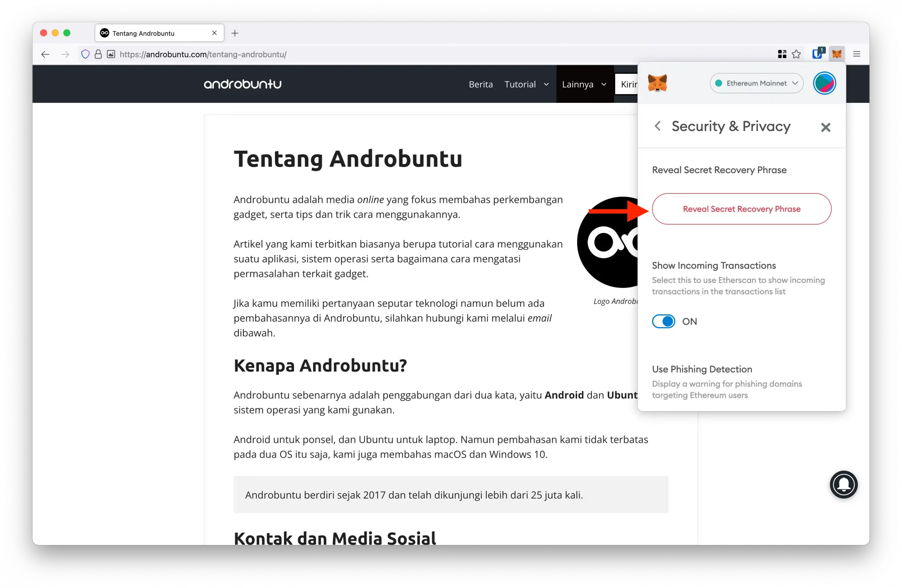Screen dimensions: 902x588
Task: Go back from Security & Privacy settings
Action: coord(658,126)
